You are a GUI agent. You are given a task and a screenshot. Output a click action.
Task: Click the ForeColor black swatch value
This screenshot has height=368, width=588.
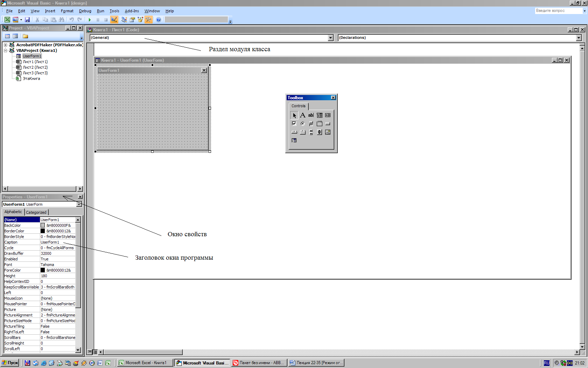coord(43,270)
